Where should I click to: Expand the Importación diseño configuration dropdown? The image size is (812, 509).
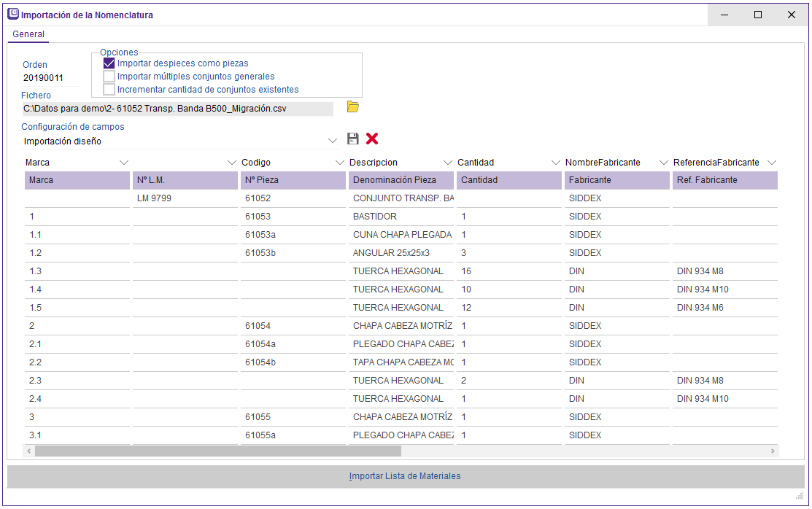click(x=333, y=141)
